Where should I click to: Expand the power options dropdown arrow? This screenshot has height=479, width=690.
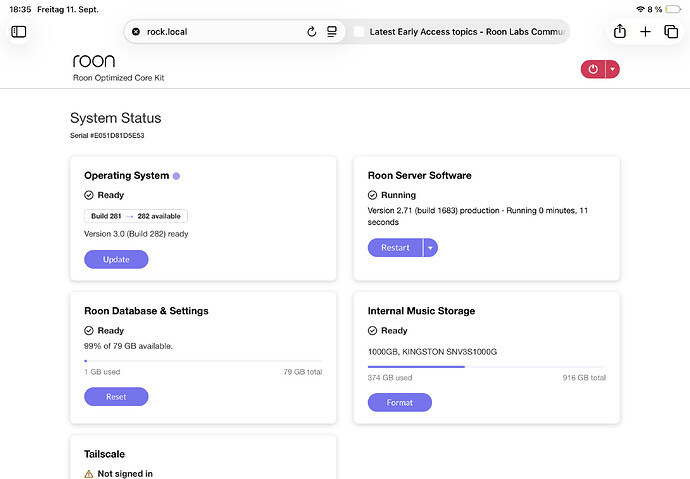click(613, 69)
